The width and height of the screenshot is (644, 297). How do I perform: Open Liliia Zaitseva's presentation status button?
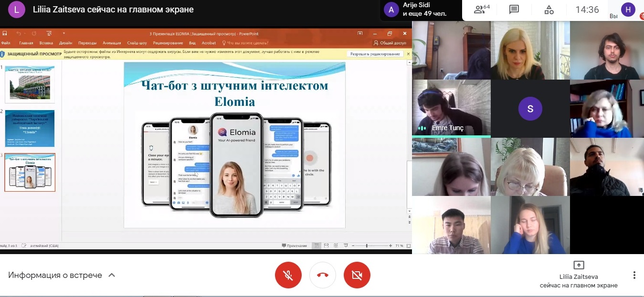pos(579,275)
